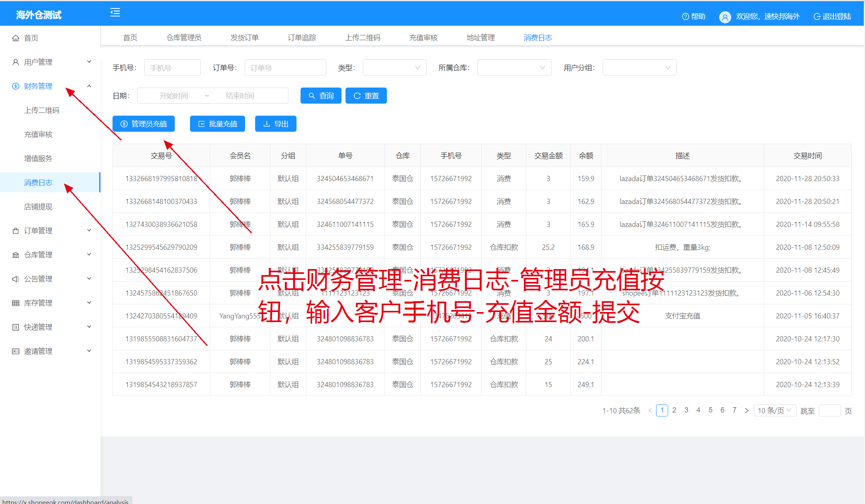Switch to the 充值审核 tab
This screenshot has width=865, height=504.
point(423,37)
